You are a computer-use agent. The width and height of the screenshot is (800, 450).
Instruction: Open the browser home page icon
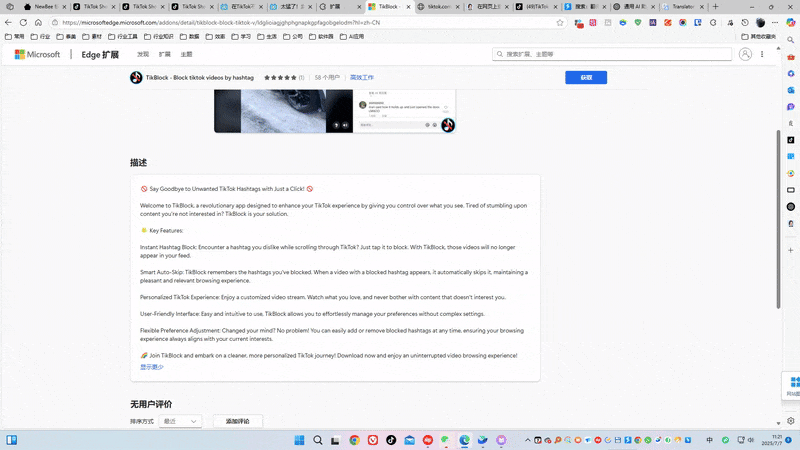pos(38,22)
